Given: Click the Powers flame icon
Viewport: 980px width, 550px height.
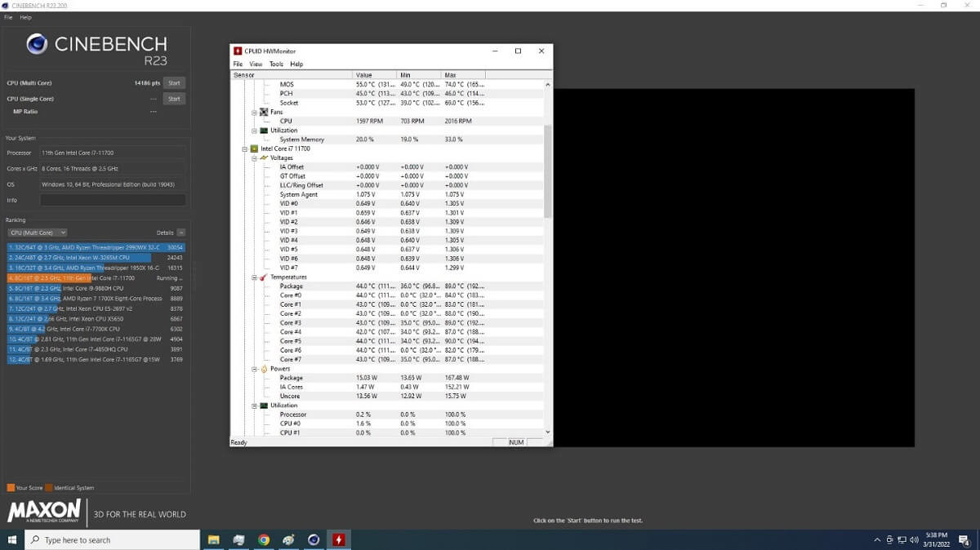Looking at the screenshot, I should 264,369.
